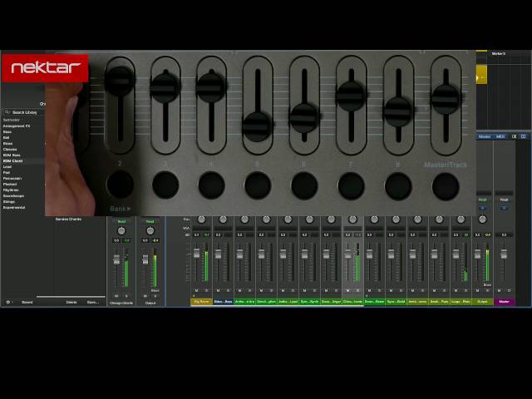The width and height of the screenshot is (532, 399).
Task: Click the last icon right of the MIDI tab
Action: click(524, 136)
